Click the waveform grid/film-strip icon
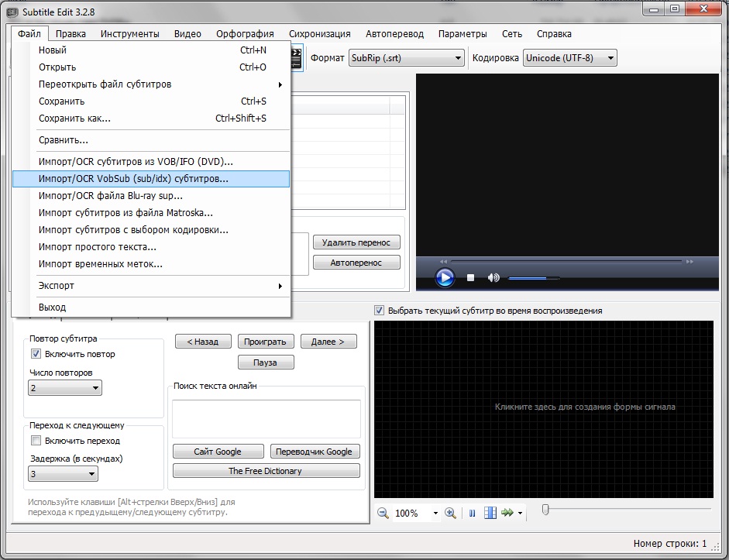 coord(490,513)
